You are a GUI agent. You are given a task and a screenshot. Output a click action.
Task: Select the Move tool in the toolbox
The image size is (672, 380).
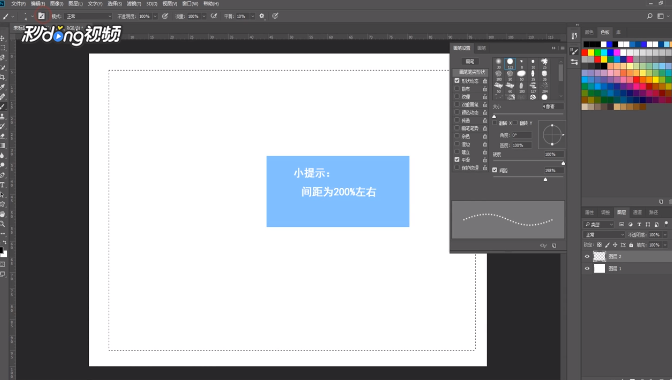coord(3,38)
